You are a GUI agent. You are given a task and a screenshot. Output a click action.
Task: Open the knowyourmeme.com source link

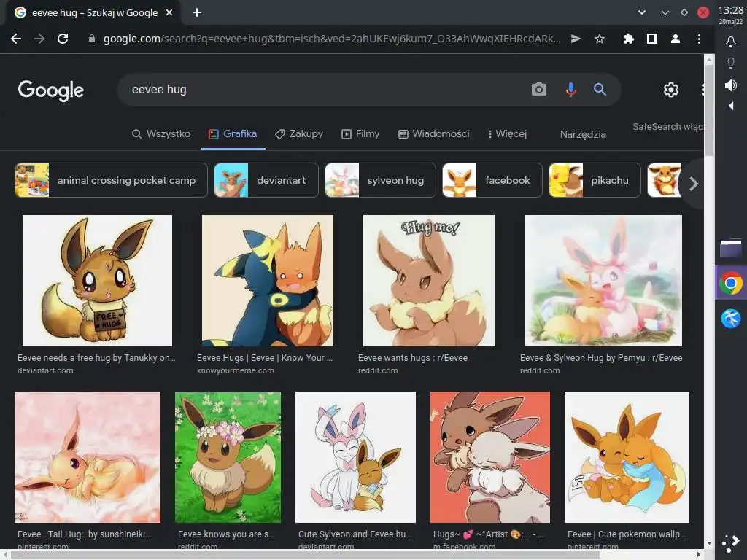(x=236, y=370)
